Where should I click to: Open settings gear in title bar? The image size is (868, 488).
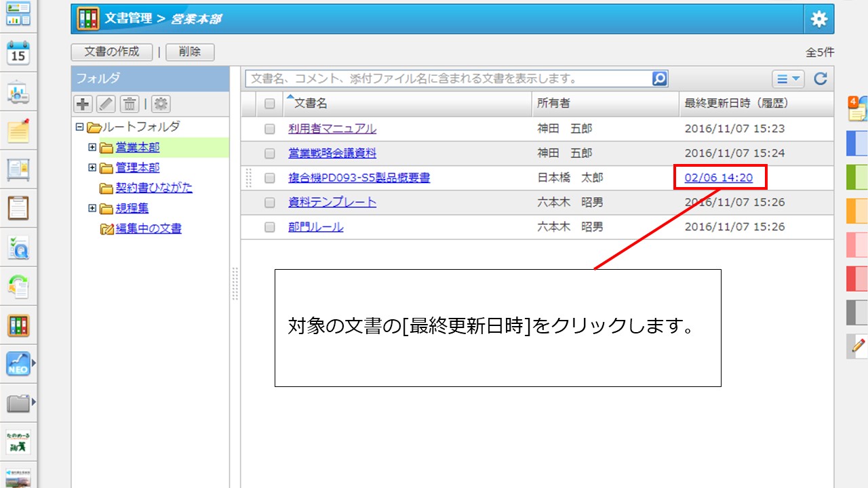click(x=819, y=19)
